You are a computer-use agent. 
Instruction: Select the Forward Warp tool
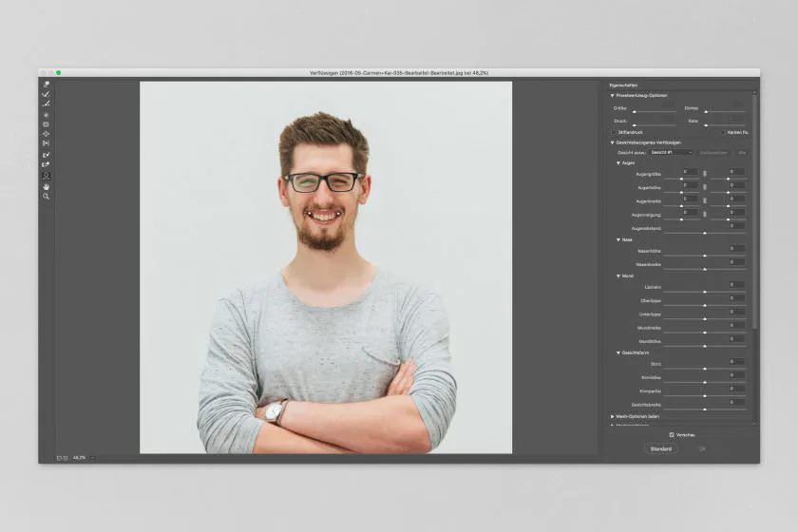tap(46, 85)
